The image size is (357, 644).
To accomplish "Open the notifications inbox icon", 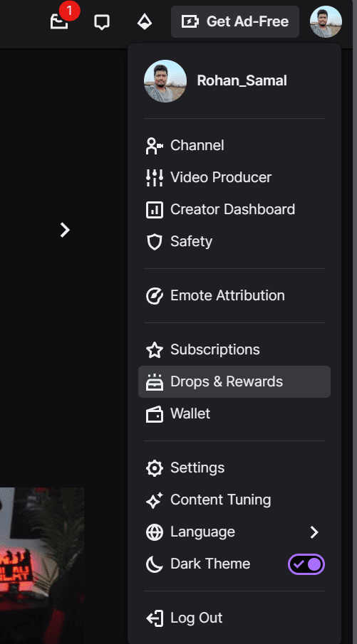I will [59, 22].
